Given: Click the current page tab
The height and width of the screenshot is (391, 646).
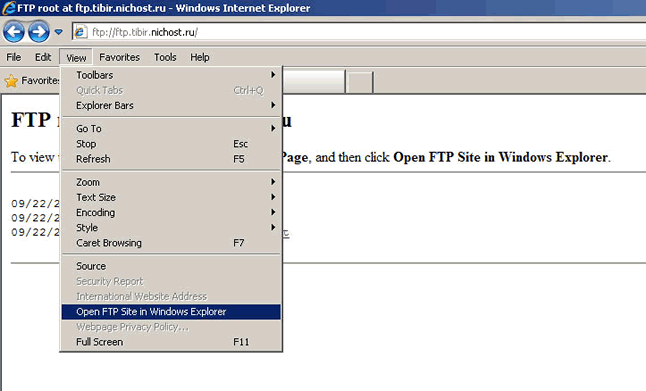Looking at the screenshot, I should (x=314, y=81).
